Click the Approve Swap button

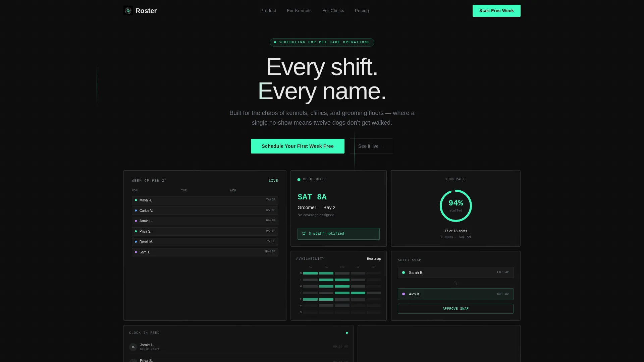pyautogui.click(x=455, y=309)
